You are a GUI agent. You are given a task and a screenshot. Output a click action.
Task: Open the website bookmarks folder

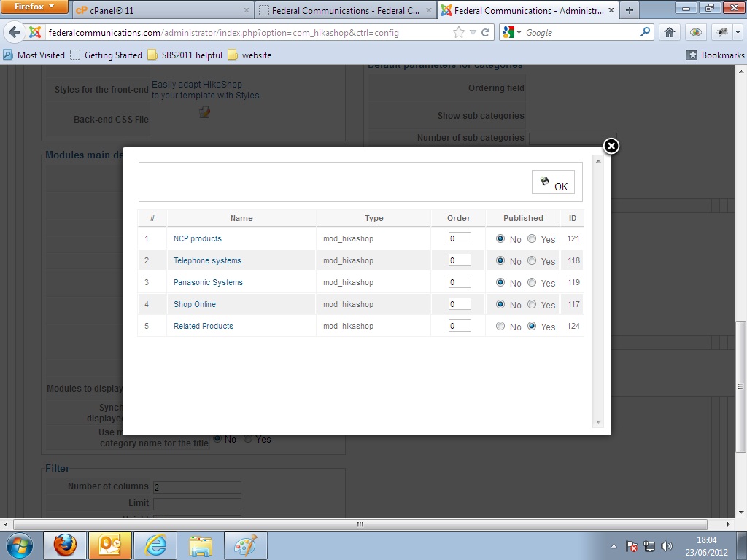(x=249, y=55)
